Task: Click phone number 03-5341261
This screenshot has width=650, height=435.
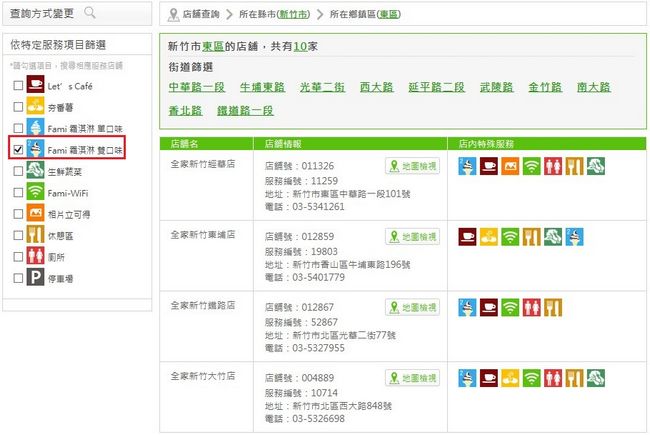Action: click(318, 207)
